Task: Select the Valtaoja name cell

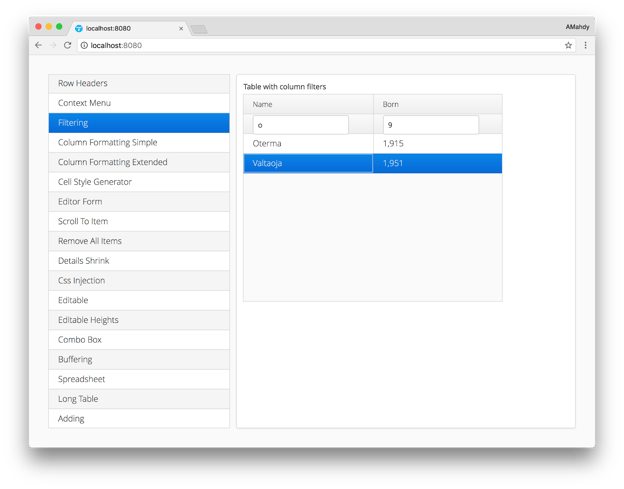Action: click(308, 163)
